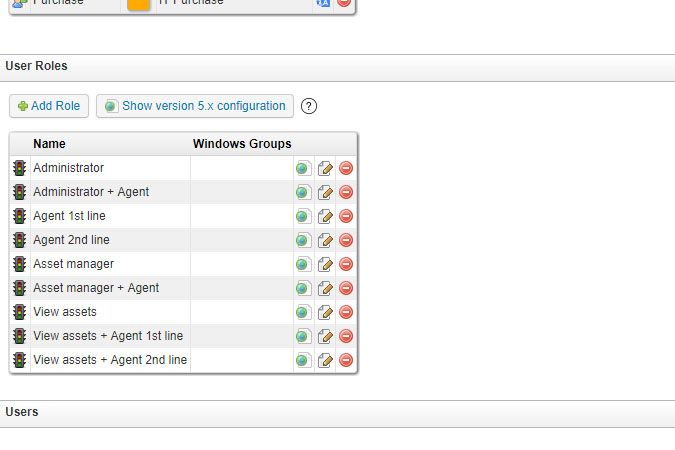Image resolution: width=675 pixels, height=450 pixels.
Task: Click green globe icon for Administrator row
Action: click(303, 168)
